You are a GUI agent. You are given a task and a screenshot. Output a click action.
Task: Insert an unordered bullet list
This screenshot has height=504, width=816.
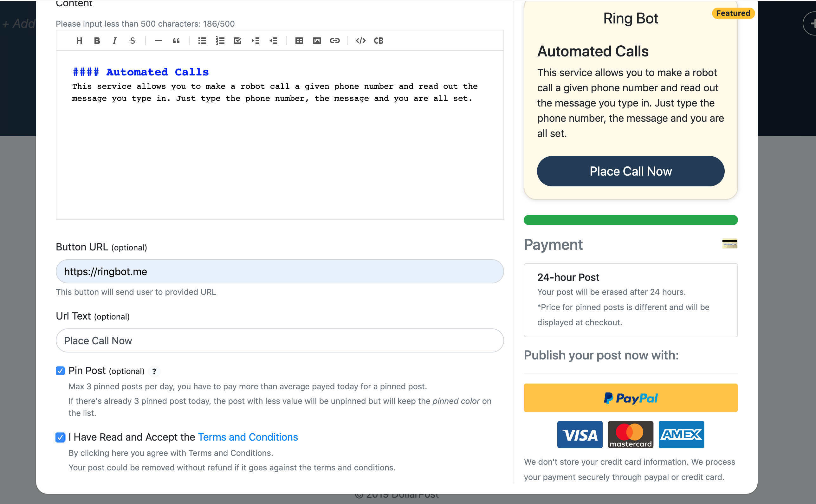(202, 41)
